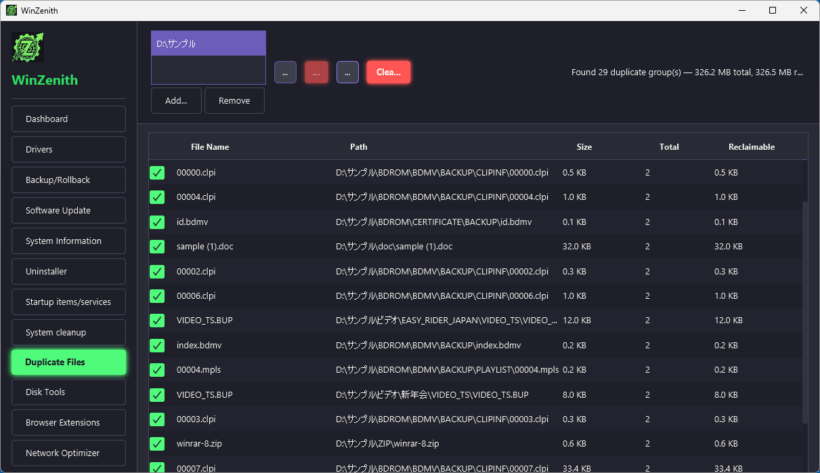Click file name 'winrar-8.zip'
This screenshot has width=820, height=473.
point(199,443)
